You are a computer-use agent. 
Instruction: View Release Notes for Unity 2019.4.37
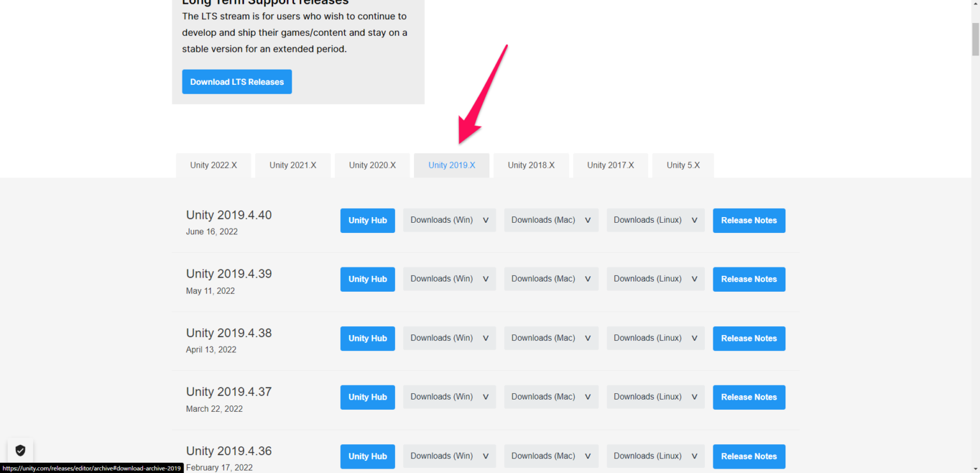click(748, 397)
